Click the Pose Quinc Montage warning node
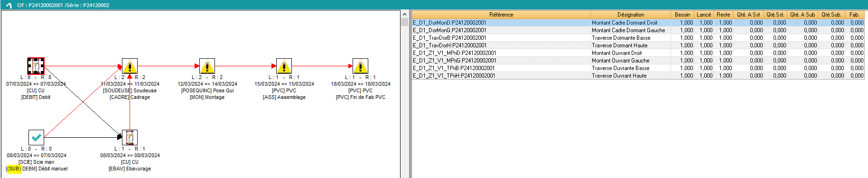 [207, 66]
